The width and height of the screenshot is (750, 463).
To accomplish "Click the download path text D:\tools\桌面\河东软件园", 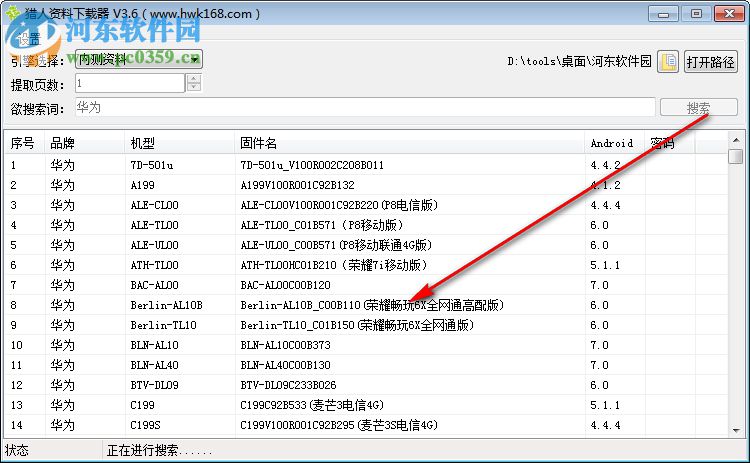I will (579, 61).
